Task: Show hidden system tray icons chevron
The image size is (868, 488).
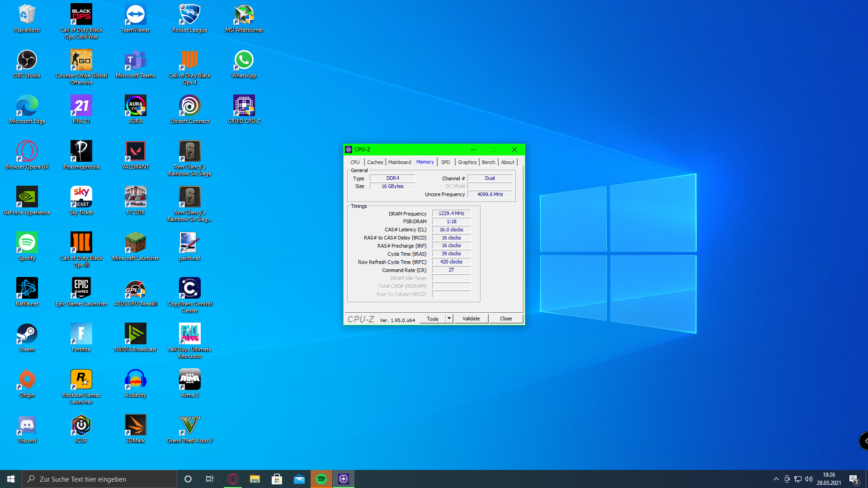Action: tap(776, 479)
